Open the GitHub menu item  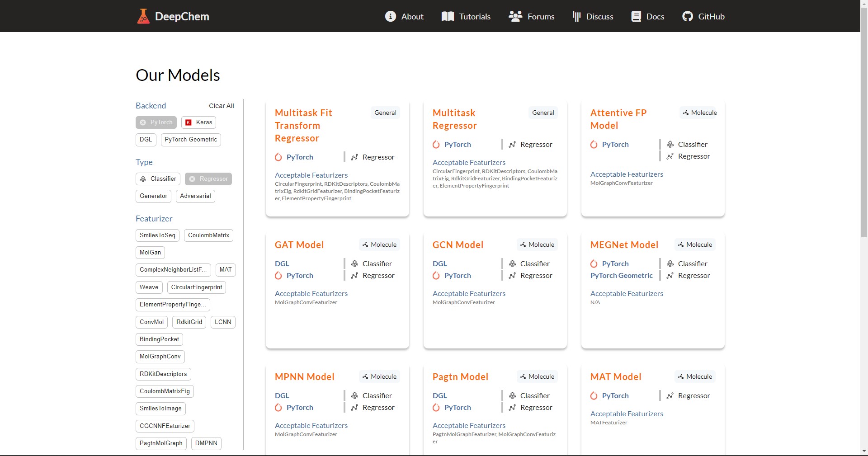[x=703, y=16]
